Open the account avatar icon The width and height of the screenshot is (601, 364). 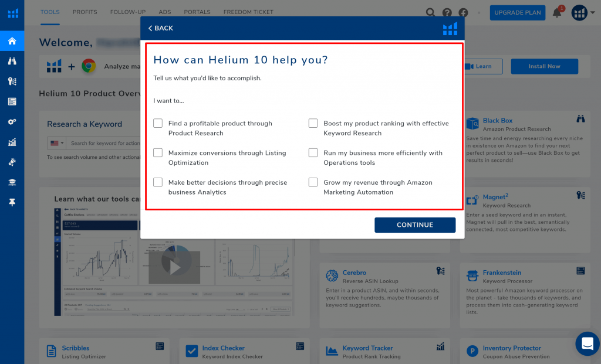pyautogui.click(x=579, y=13)
